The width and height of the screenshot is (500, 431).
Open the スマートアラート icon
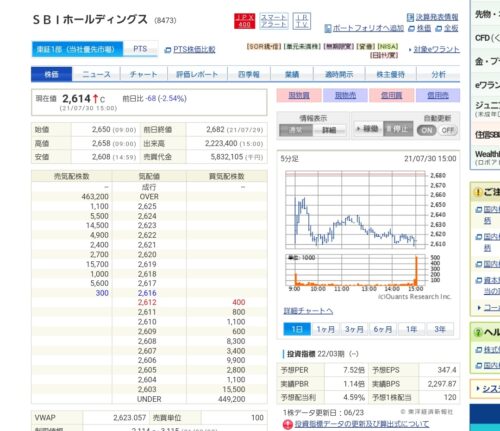274,21
